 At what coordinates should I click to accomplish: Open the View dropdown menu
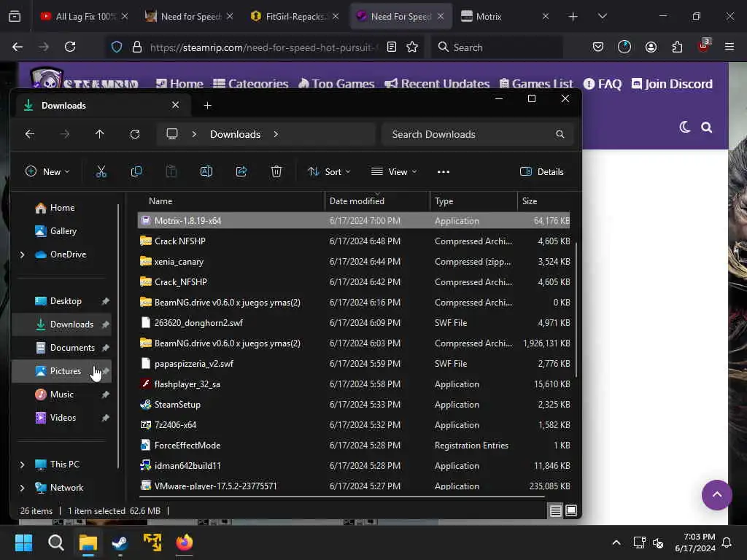(x=394, y=172)
